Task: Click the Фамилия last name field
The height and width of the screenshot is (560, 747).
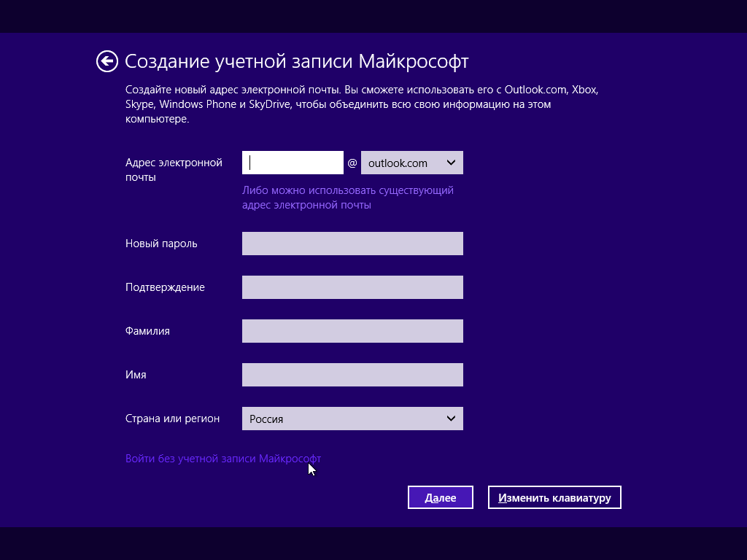Action: click(352, 331)
